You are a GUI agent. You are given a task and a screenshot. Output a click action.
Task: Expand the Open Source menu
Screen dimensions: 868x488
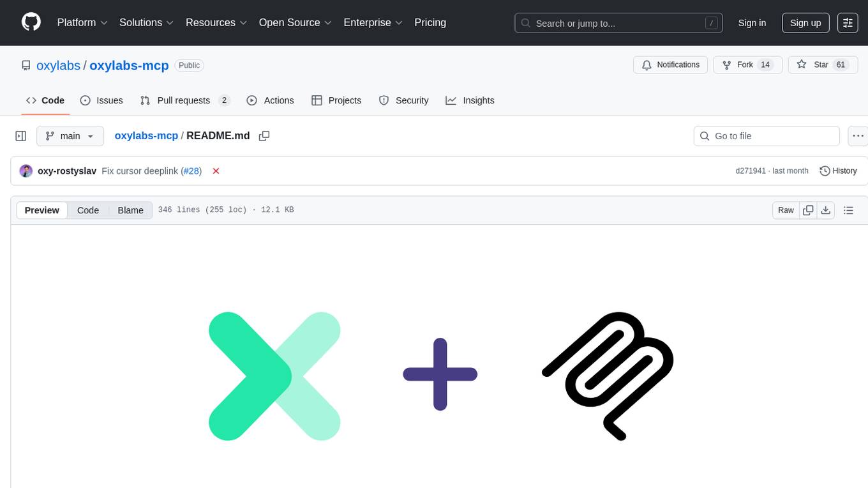[296, 22]
